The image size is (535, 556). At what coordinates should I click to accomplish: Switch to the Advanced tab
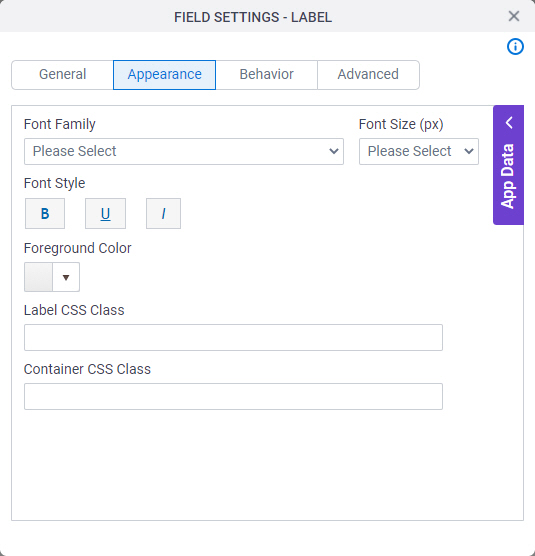coord(368,75)
